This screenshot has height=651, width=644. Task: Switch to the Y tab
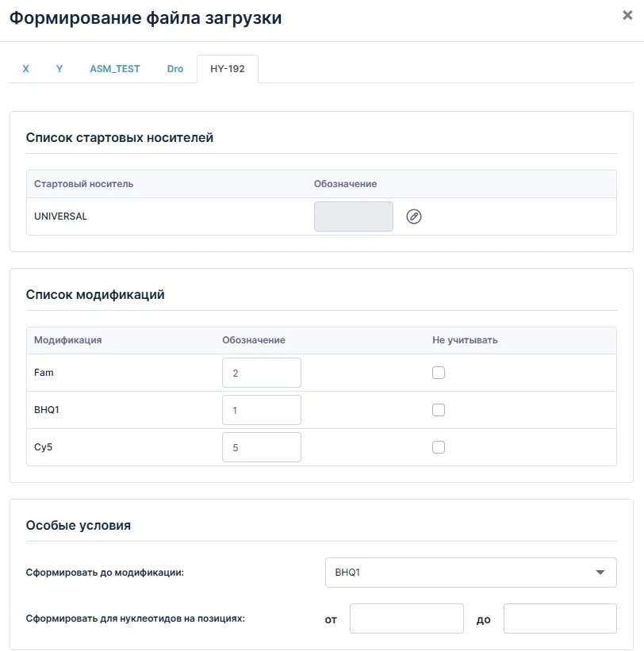point(59,68)
